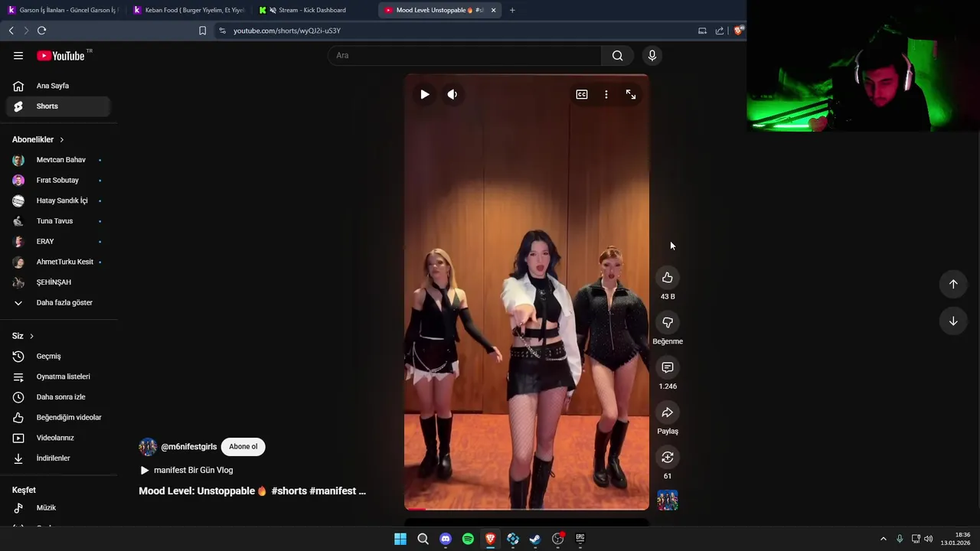
Task: Start voice search with the microphone
Action: 652,55
